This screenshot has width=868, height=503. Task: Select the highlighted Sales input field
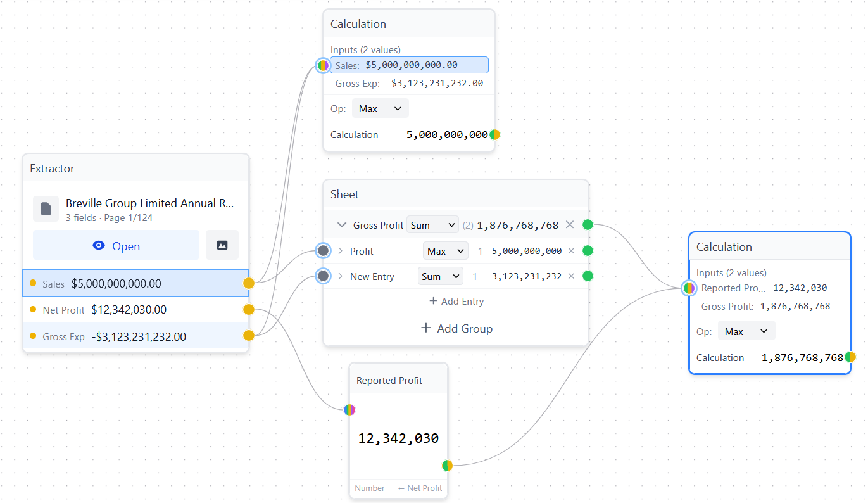click(x=409, y=65)
